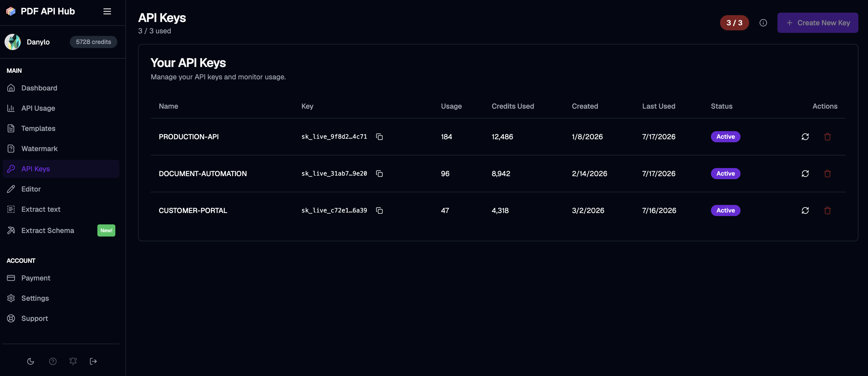
Task: Click the 2/14/2026 created date
Action: pos(589,173)
